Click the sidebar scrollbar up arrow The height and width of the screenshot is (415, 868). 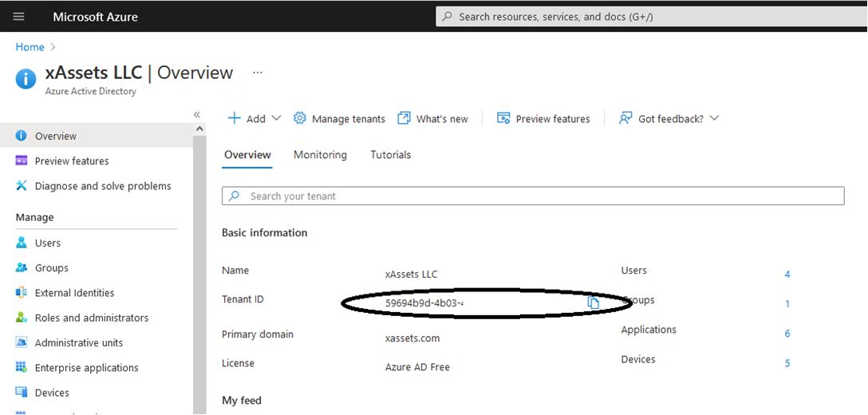[x=199, y=128]
